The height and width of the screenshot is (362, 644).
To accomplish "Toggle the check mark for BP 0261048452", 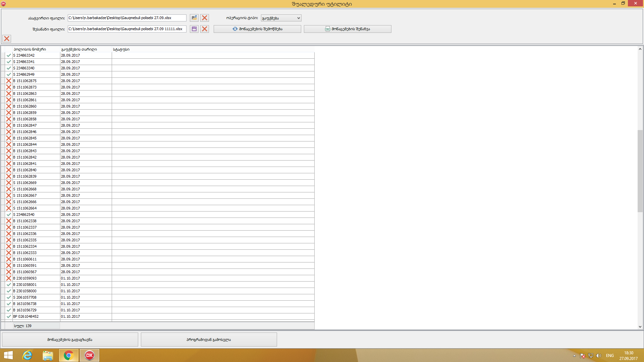I will click(x=9, y=316).
